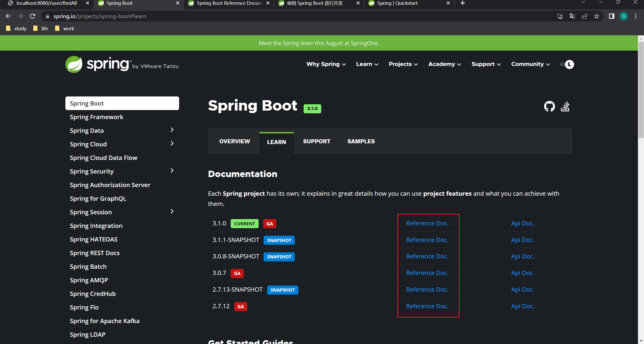Switch to SAMPLES tab

[x=361, y=142]
